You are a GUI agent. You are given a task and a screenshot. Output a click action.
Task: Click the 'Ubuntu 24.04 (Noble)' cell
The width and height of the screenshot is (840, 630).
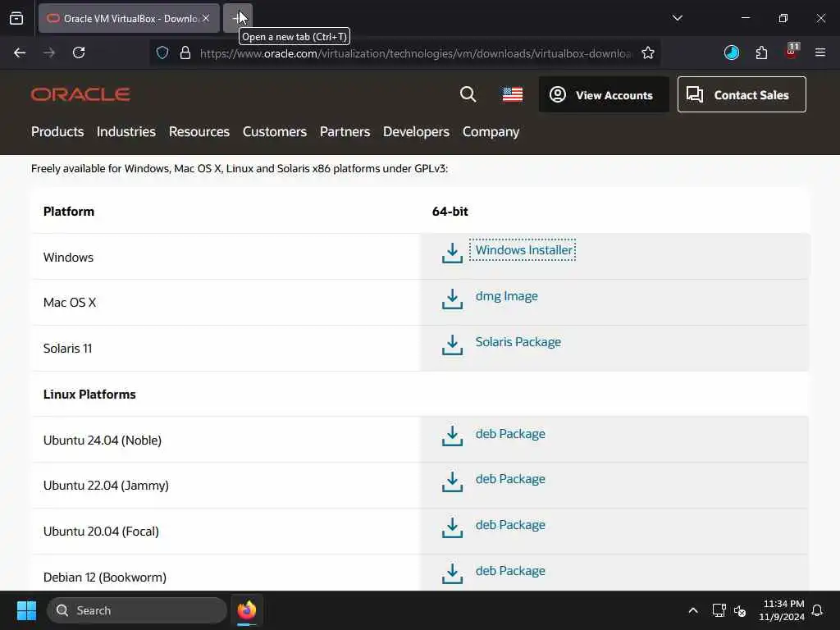103,441
